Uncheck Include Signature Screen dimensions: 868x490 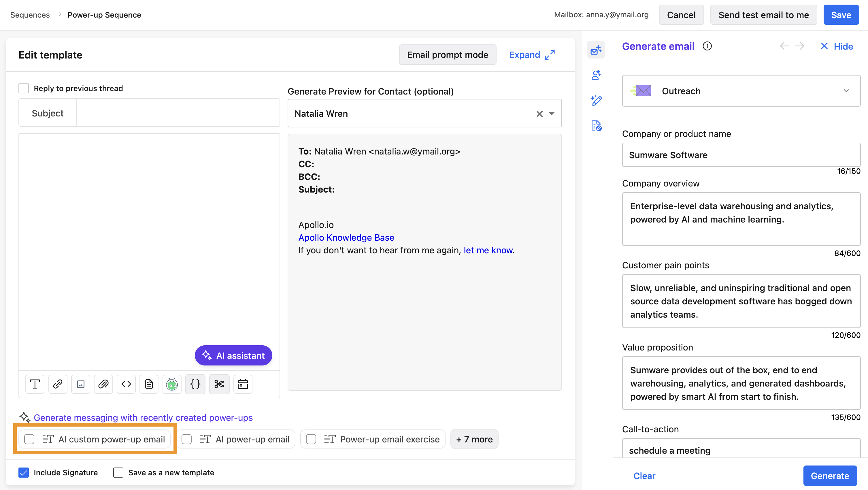[x=24, y=472]
